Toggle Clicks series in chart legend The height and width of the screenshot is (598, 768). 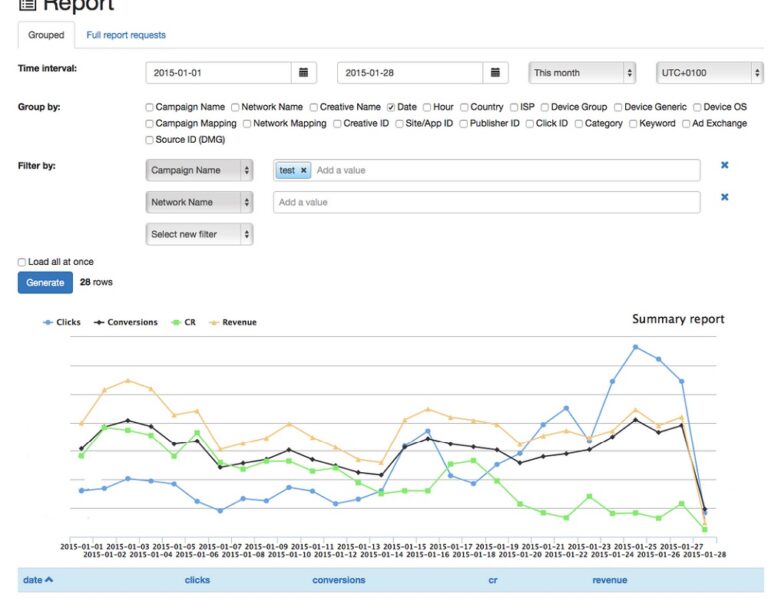[62, 322]
